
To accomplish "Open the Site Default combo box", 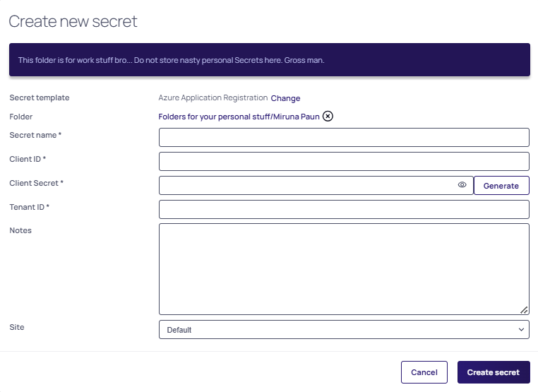I will 344,330.
